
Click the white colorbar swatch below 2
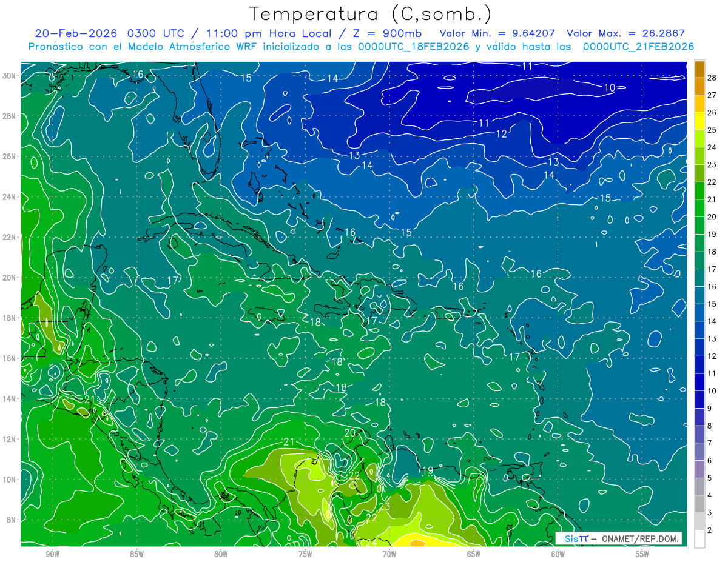[699, 539]
